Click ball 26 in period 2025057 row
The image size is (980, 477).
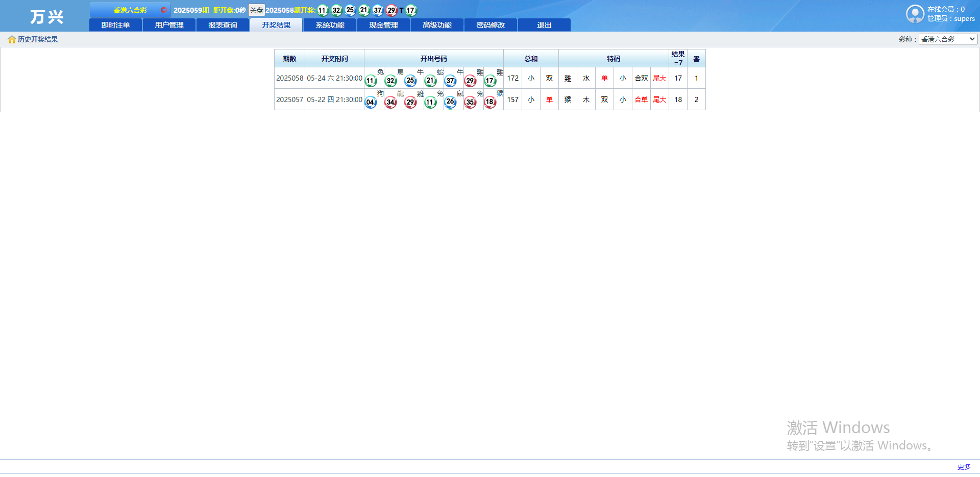point(450,102)
